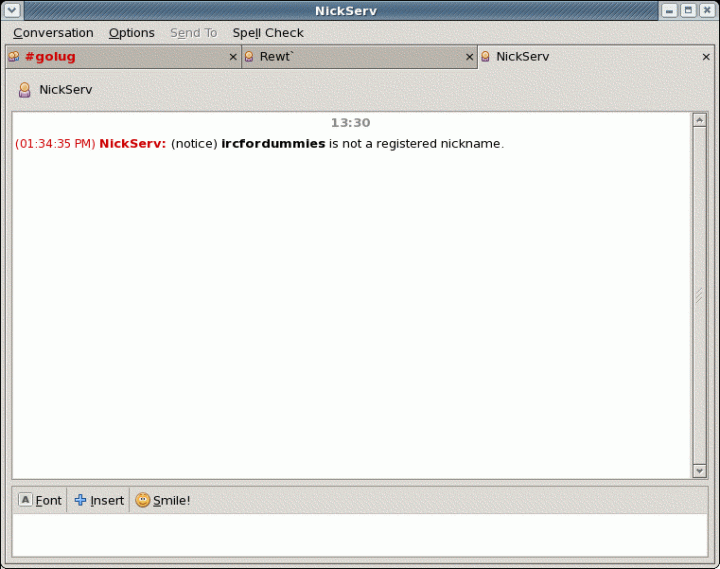Maximize the NickServ window
This screenshot has width=720, height=569.
point(688,10)
